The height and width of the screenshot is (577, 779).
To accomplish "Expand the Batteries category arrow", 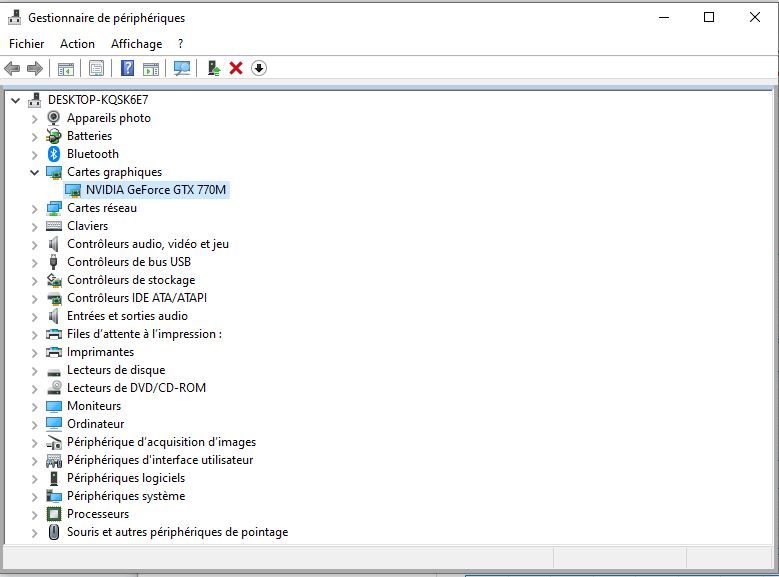I will click(x=34, y=137).
